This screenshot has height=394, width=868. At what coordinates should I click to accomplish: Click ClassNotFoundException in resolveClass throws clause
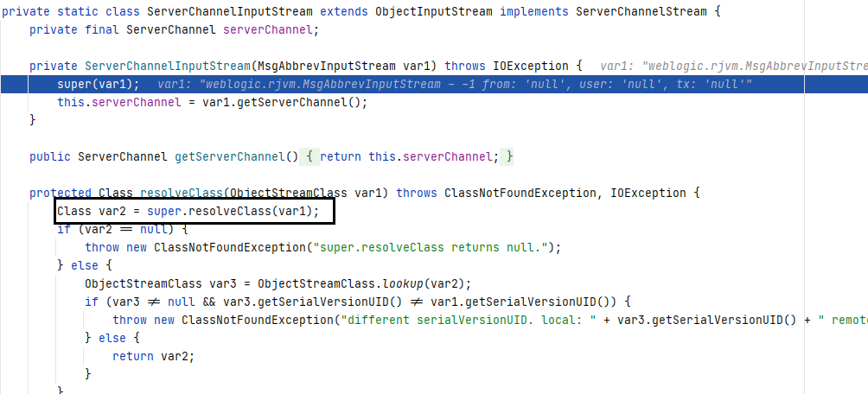pyautogui.click(x=520, y=194)
